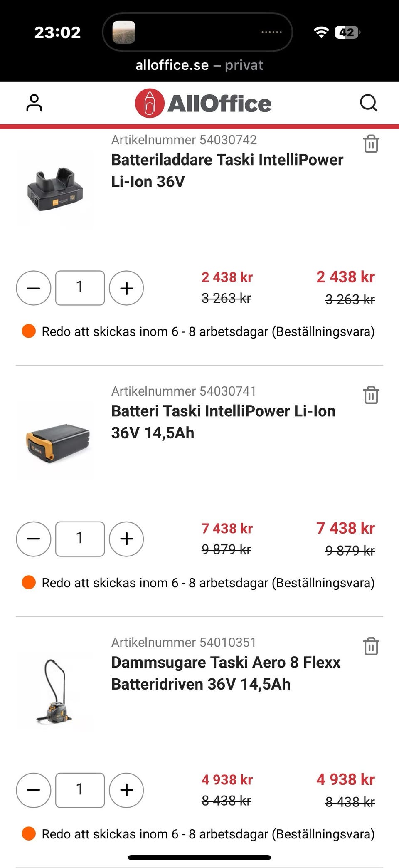Decrease quantity of Dammsugare with minus icon

[34, 790]
